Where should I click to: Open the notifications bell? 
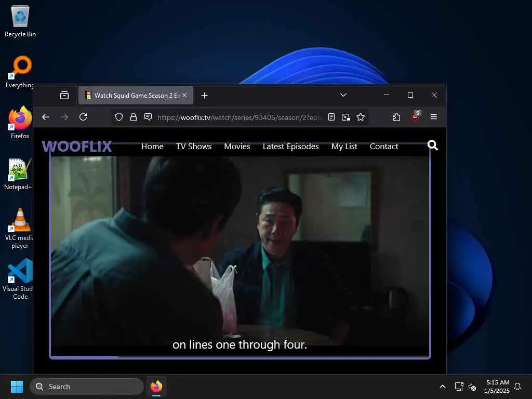click(x=517, y=387)
